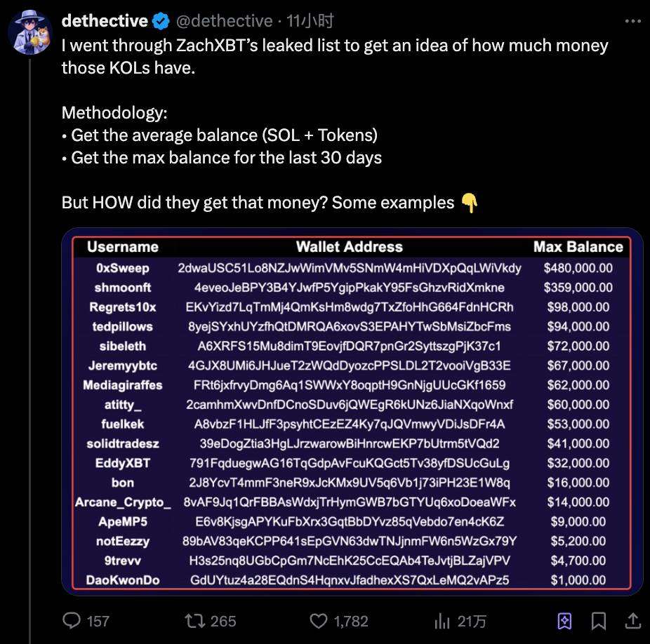Reply to the tweet via comment icon
Image resolution: width=650 pixels, height=644 pixels.
[x=73, y=621]
